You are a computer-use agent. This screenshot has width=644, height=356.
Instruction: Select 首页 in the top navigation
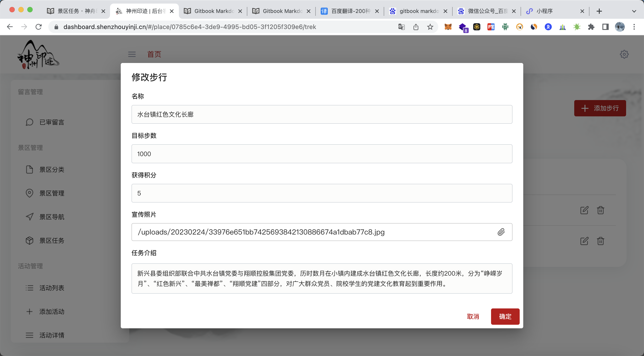point(154,54)
